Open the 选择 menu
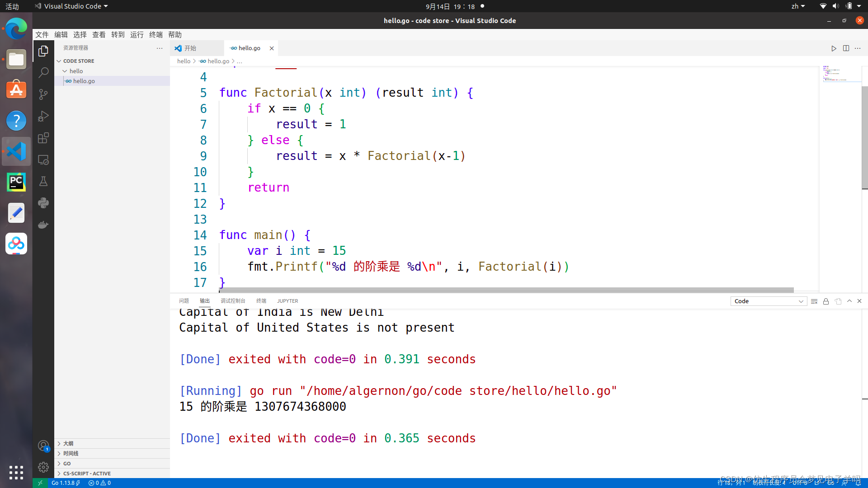Image resolution: width=868 pixels, height=488 pixels. (80, 35)
